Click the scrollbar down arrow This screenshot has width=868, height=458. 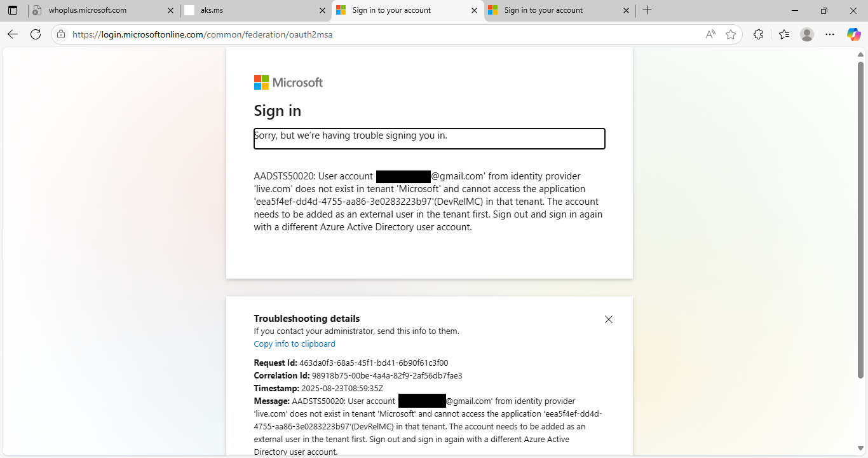(x=861, y=448)
